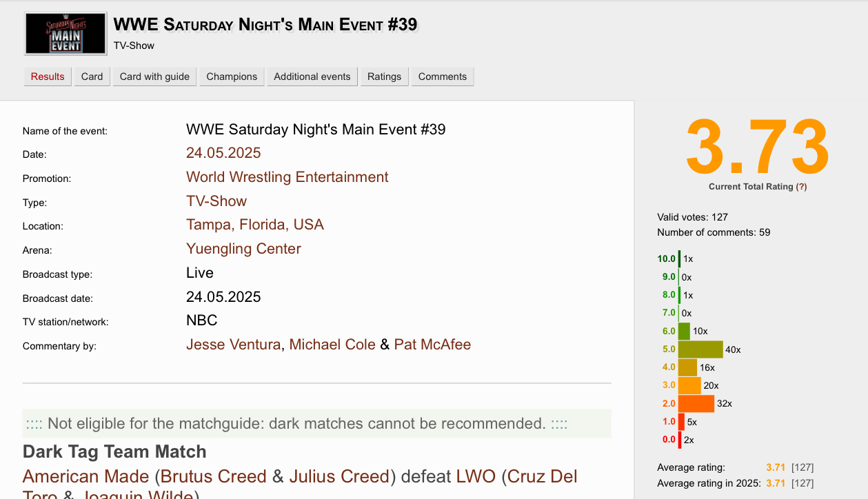Click the orange 2.0 rating bar
Screen dimensions: 868x499
696,403
